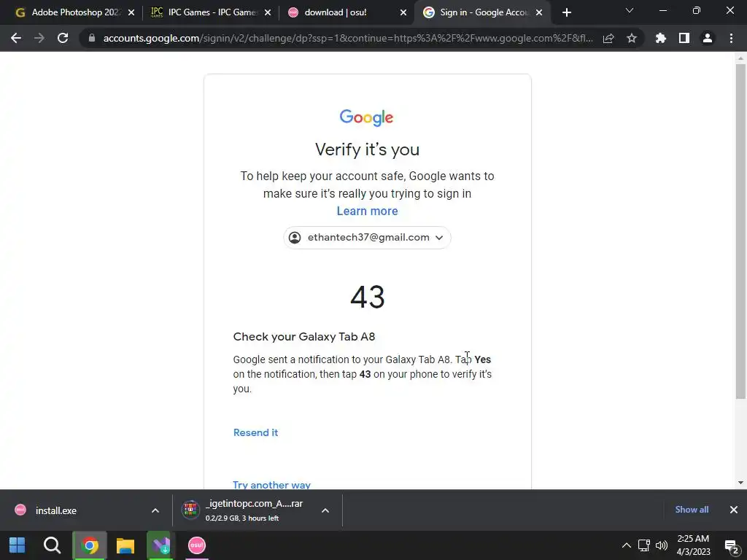Click the verification number 43
Image resolution: width=747 pixels, height=560 pixels.
[x=368, y=297]
